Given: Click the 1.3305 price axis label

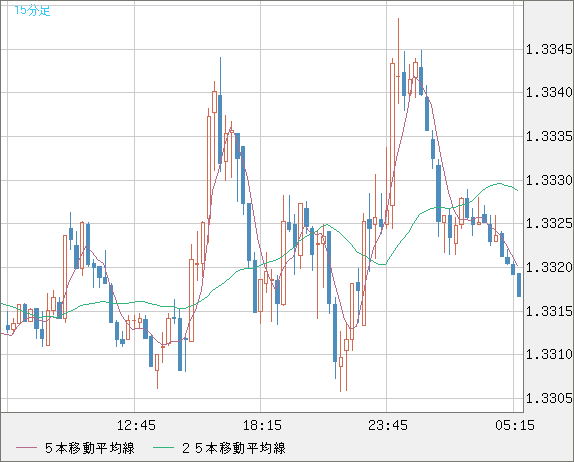Looking at the screenshot, I should tap(549, 398).
